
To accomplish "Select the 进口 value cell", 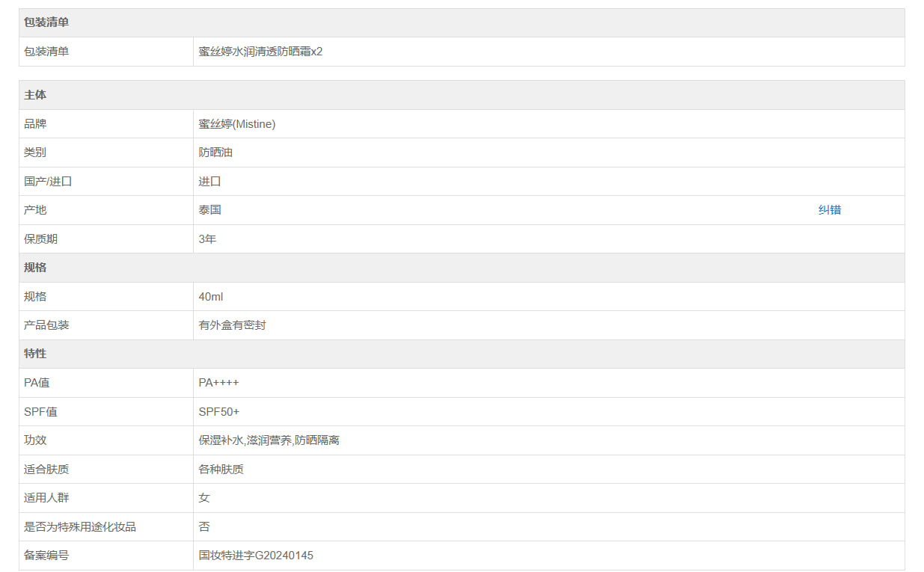I will [209, 182].
